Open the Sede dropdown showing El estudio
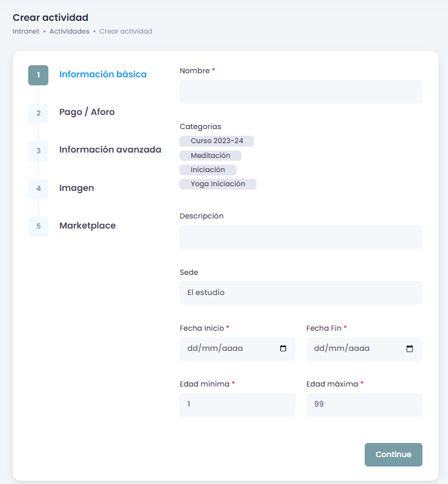Image resolution: width=448 pixels, height=484 pixels. click(300, 292)
